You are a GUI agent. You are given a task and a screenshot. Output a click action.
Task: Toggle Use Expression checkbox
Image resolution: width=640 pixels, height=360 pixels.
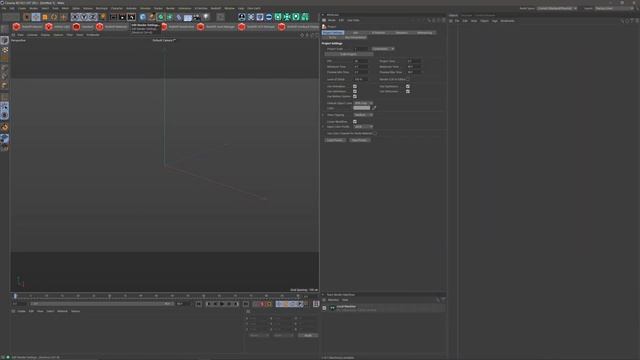point(408,87)
